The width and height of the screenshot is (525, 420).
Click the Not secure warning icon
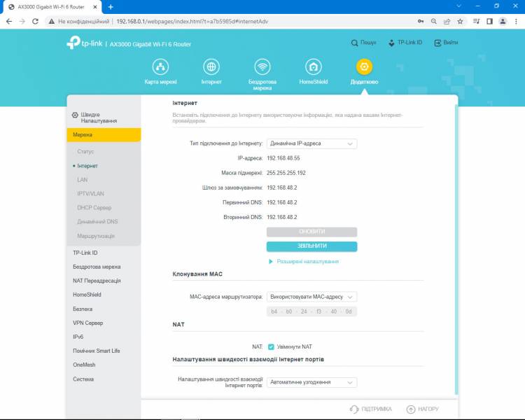[52, 22]
